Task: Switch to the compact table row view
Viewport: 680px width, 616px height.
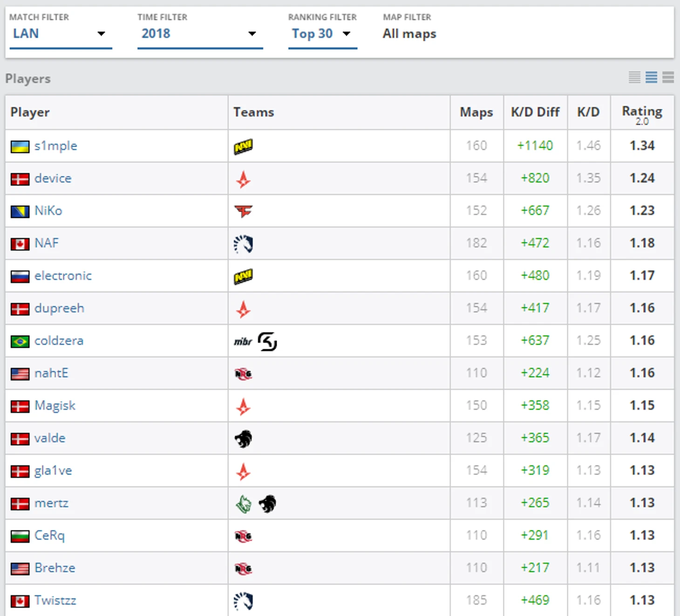Action: click(634, 77)
